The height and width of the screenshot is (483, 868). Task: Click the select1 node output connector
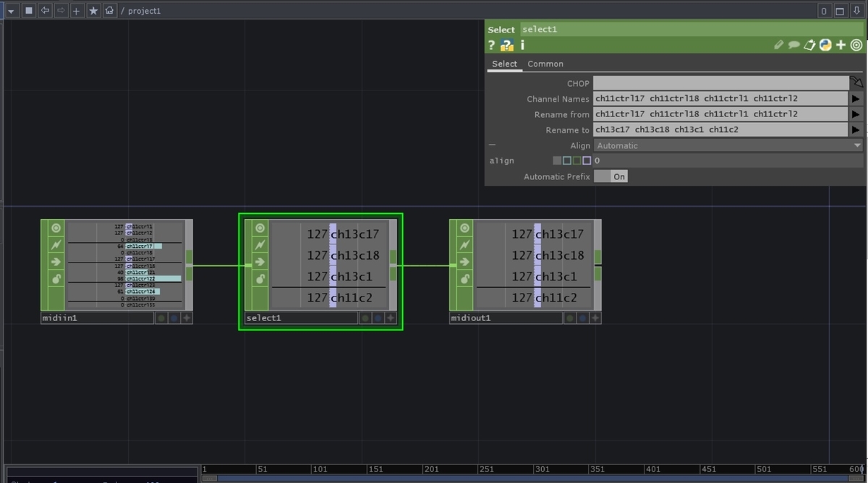[x=393, y=265]
